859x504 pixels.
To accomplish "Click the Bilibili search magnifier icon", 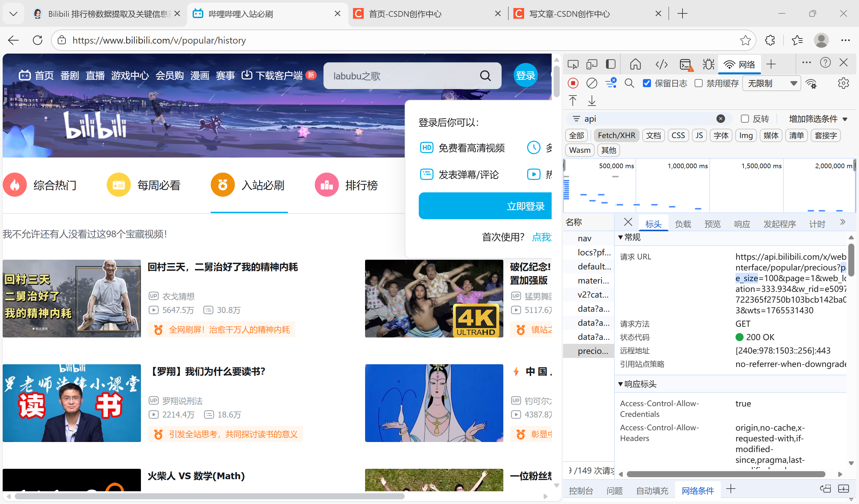I will [486, 76].
